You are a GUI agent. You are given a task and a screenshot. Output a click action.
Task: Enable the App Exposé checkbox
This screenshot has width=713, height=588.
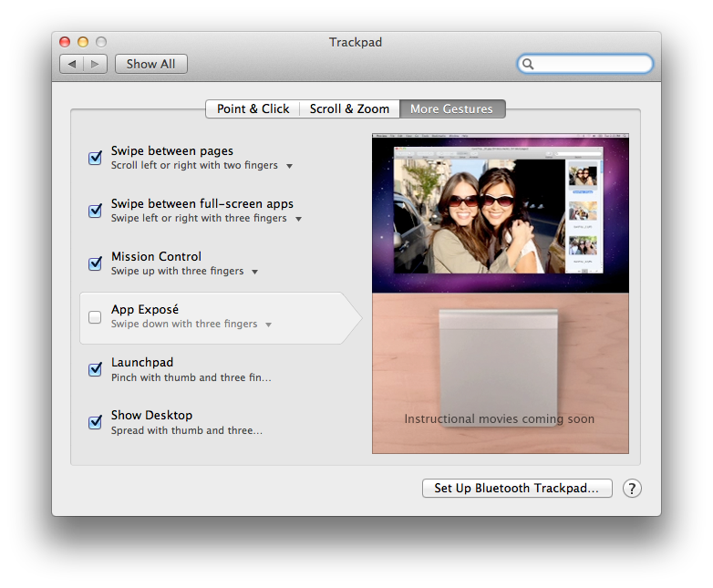point(95,317)
